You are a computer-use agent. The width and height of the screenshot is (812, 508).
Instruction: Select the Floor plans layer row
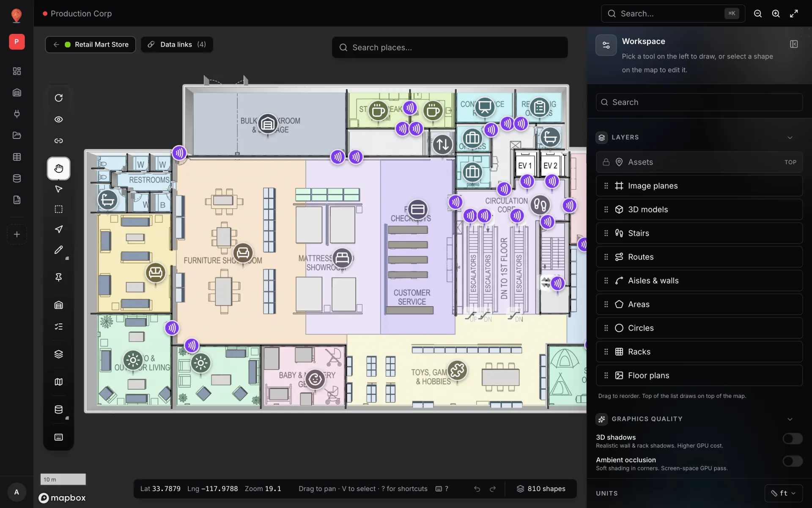(x=699, y=375)
